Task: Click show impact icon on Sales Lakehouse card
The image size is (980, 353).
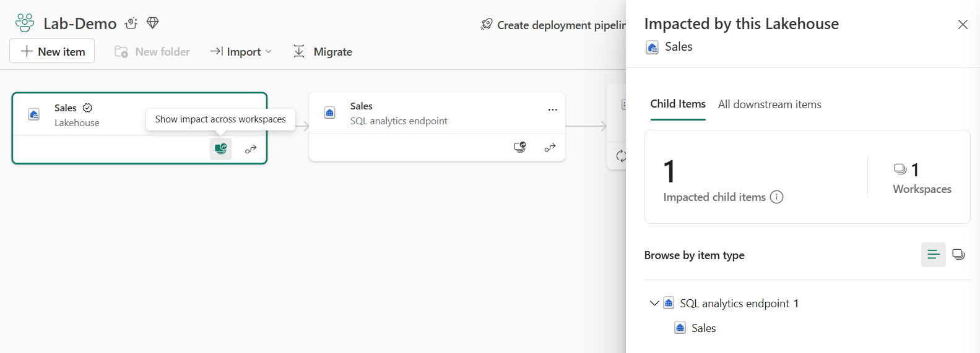Action: click(x=221, y=148)
